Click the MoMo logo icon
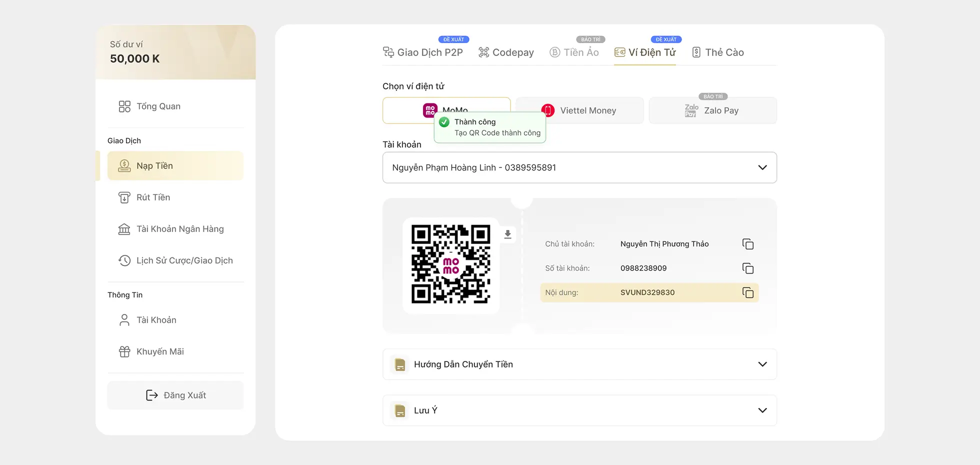Image resolution: width=980 pixels, height=465 pixels. click(x=430, y=110)
